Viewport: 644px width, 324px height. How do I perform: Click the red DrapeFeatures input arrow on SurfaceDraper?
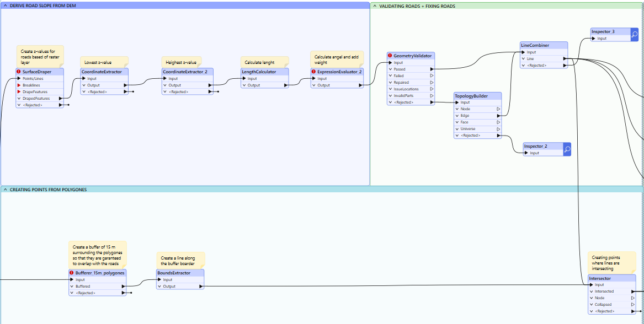click(x=19, y=92)
